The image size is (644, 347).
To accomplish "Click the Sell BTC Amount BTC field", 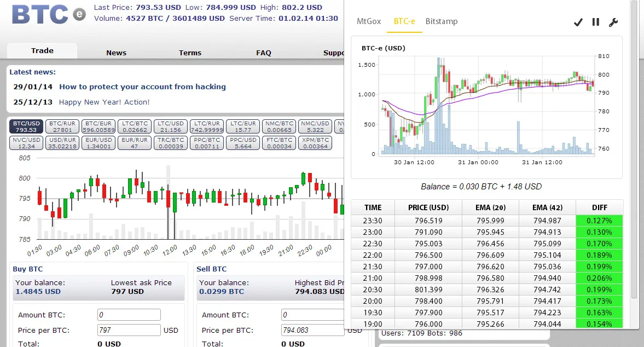I will (312, 315).
